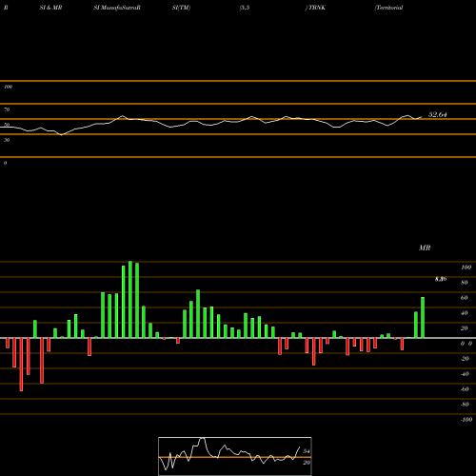
Task: Click the RSI axis label 70
Action: pyautogui.click(x=7, y=109)
